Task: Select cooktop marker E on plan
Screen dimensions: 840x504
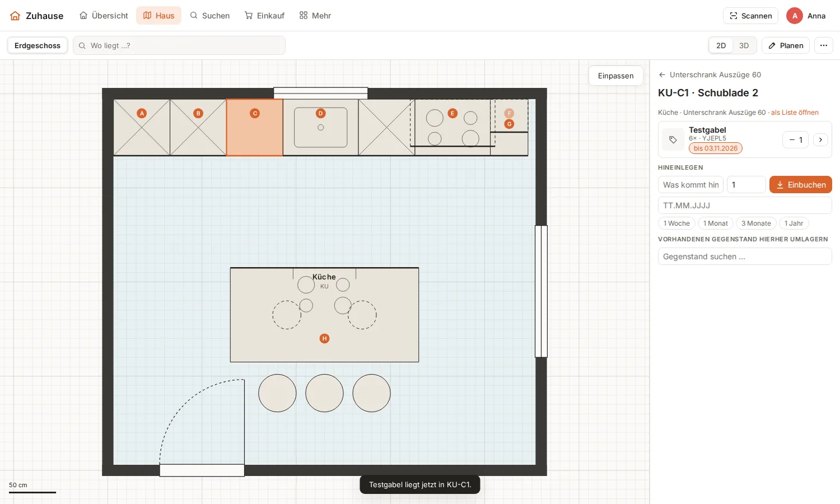Action: (452, 113)
